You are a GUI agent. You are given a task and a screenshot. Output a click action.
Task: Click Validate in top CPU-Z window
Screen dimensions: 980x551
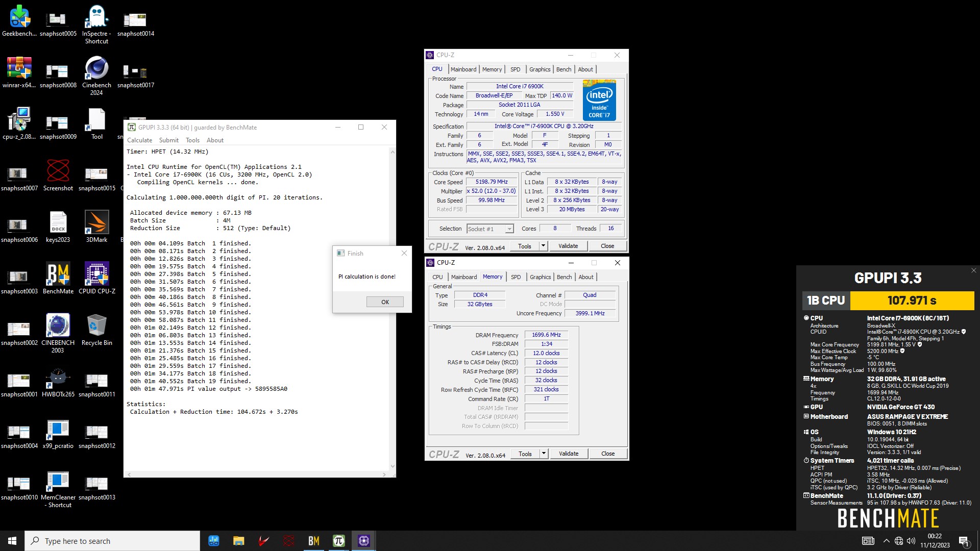[568, 246]
